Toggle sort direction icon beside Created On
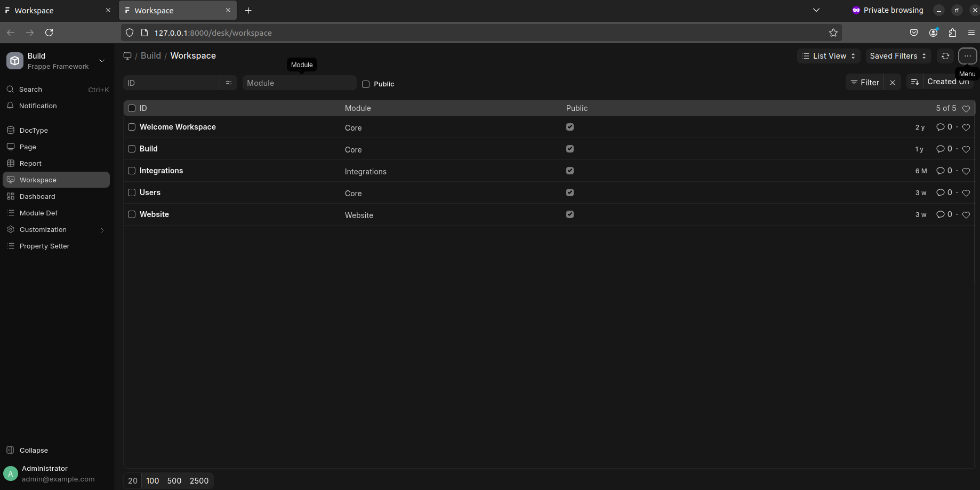This screenshot has height=490, width=980. coord(914,82)
